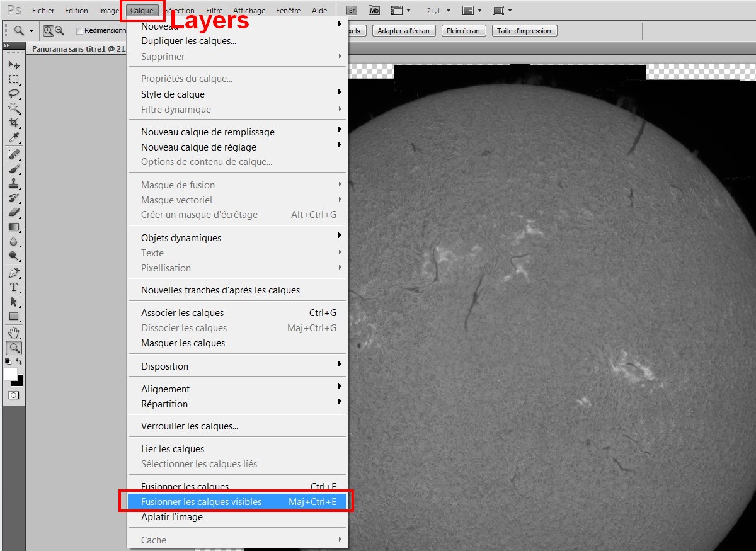
Task: Expand the Style de calque submenu
Action: click(237, 94)
